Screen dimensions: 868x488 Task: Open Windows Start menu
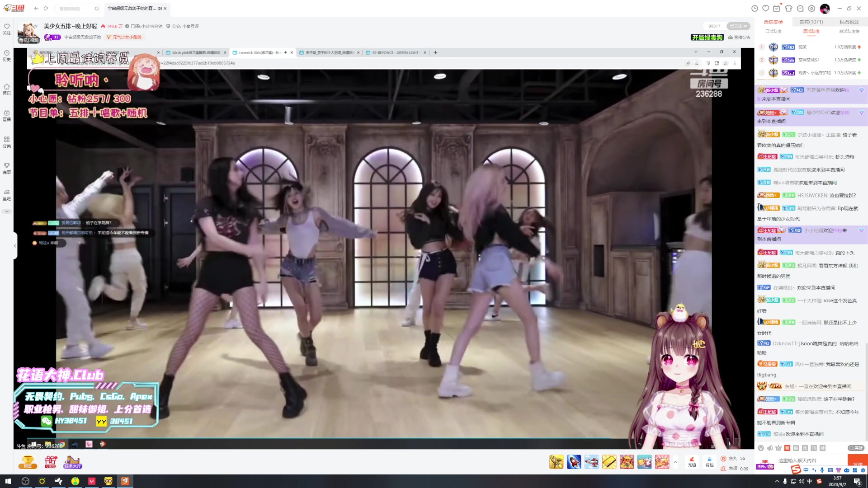click(8, 481)
